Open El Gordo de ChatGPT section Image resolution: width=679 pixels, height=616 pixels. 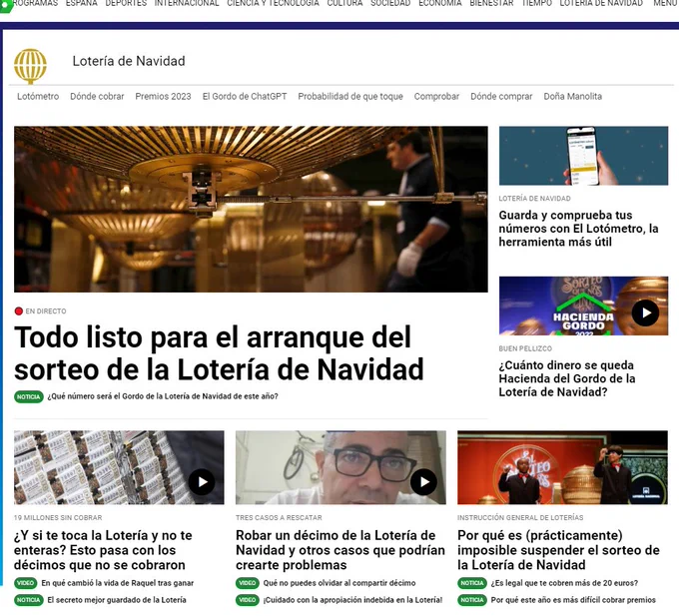244,97
